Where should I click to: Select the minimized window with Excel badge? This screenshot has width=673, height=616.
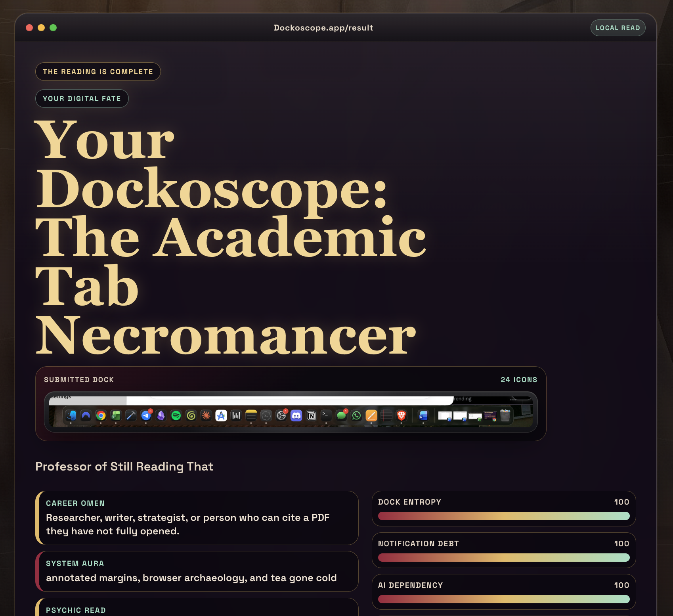coord(475,416)
